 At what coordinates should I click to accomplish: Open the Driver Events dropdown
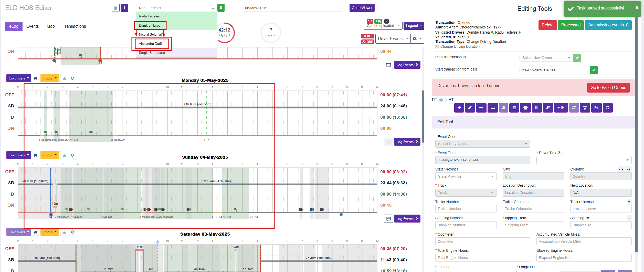[393, 38]
